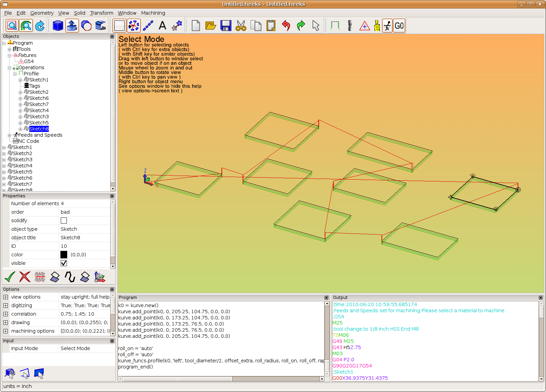Screen dimensions: 546x392
Task: Click the green check mark apply icon
Action: pos(10,277)
